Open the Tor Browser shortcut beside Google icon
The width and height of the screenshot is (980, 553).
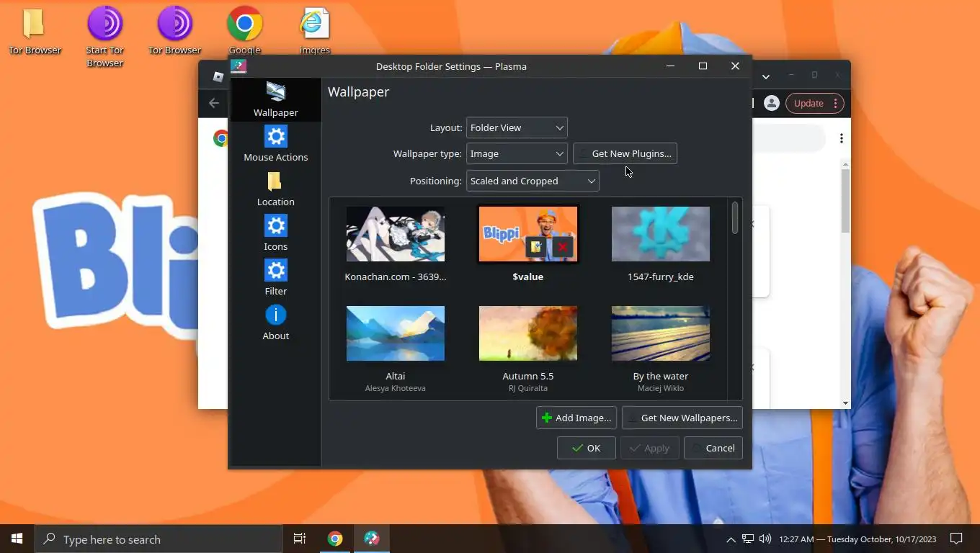tap(174, 32)
